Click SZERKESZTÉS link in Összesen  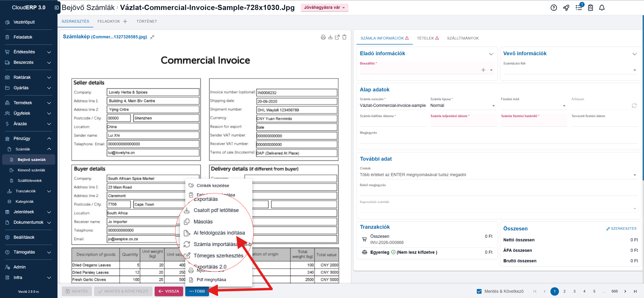[621, 228]
